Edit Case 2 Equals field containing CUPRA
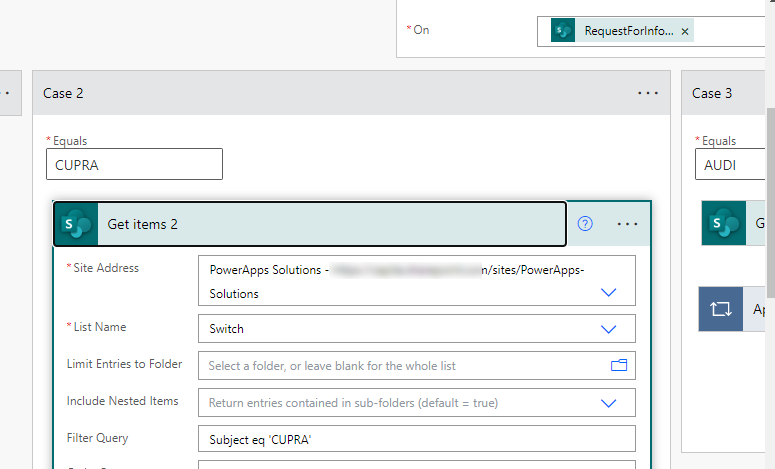 [x=134, y=164]
